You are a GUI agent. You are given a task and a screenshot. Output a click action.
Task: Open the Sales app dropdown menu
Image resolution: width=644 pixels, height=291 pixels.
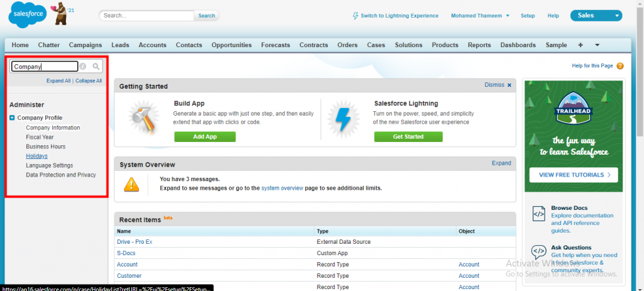[596, 16]
